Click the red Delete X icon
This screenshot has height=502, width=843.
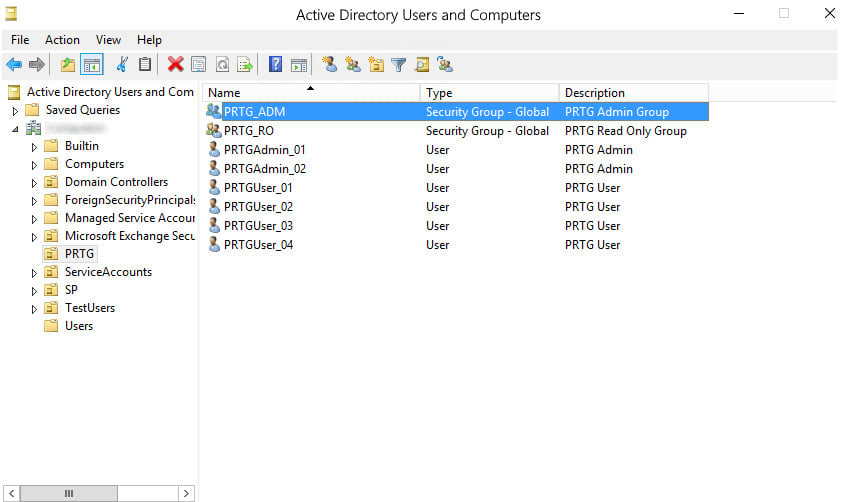pyautogui.click(x=175, y=65)
